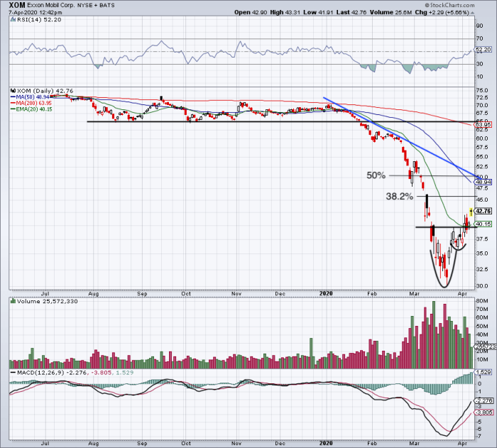Click the Chg +2.29 (+5.66%) value
Viewport: 497px width, 448px height.
[442, 12]
